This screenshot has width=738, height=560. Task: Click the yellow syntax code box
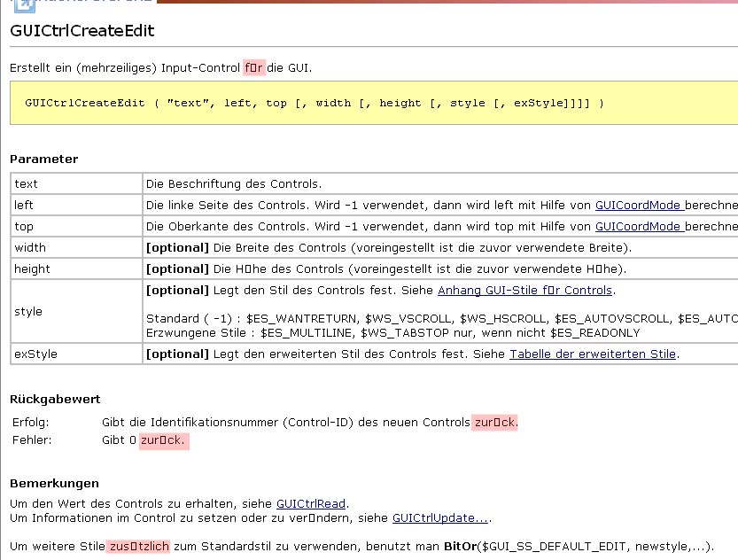point(372,103)
